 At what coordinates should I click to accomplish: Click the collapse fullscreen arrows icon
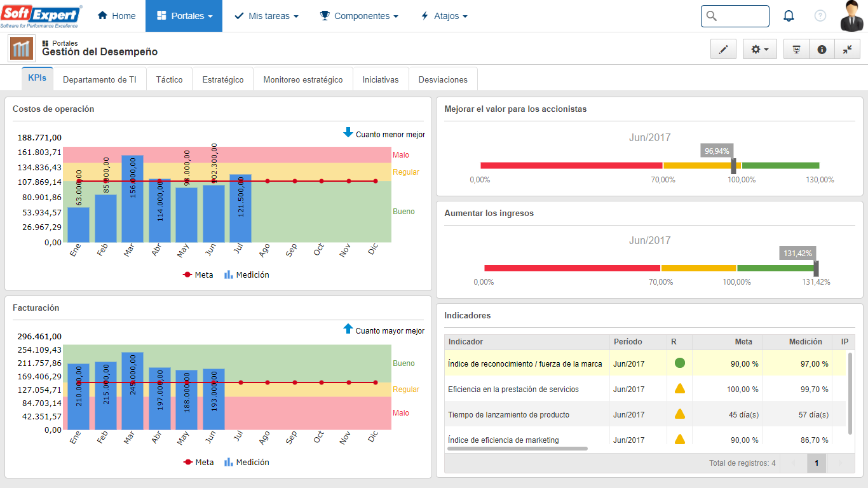[x=847, y=49]
